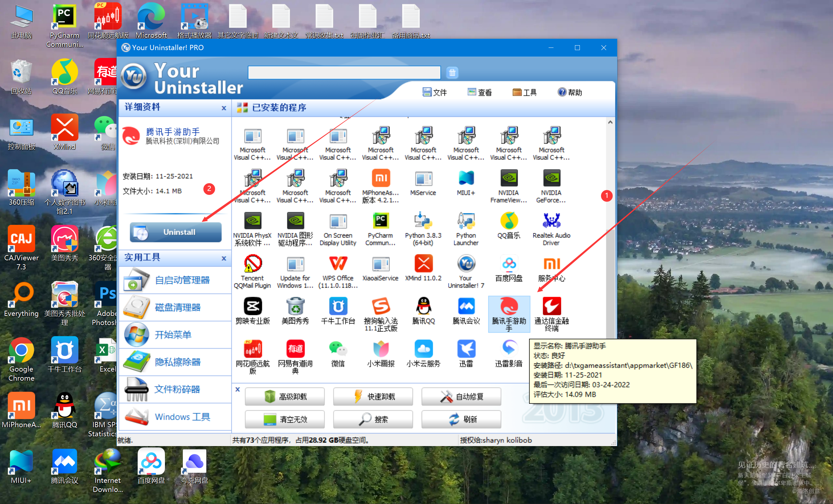The image size is (833, 504).
Task: Click the 剪映专业版 program icon
Action: (252, 306)
